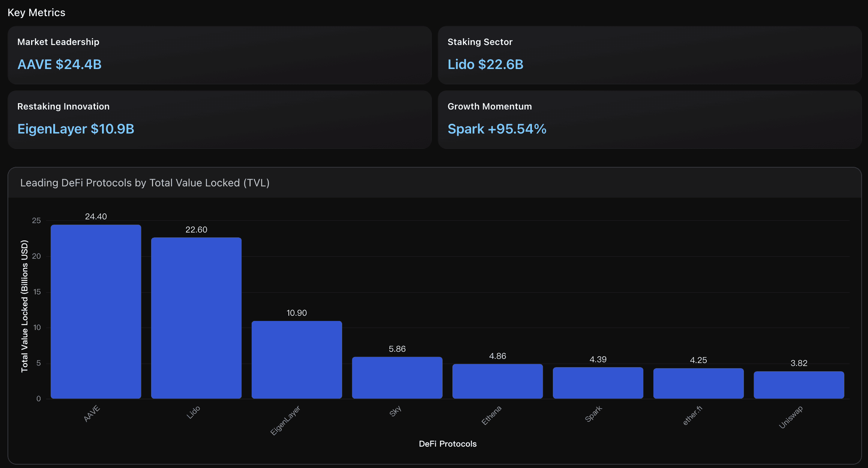Click the Market Leadership card title
This screenshot has height=468, width=868.
coord(58,42)
